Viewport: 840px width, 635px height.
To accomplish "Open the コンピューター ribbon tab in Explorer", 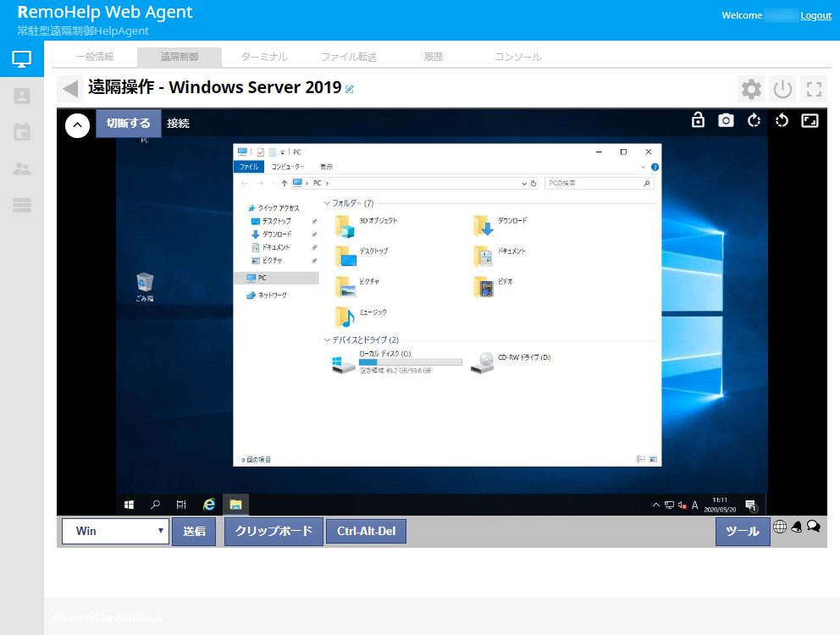I will pyautogui.click(x=288, y=167).
